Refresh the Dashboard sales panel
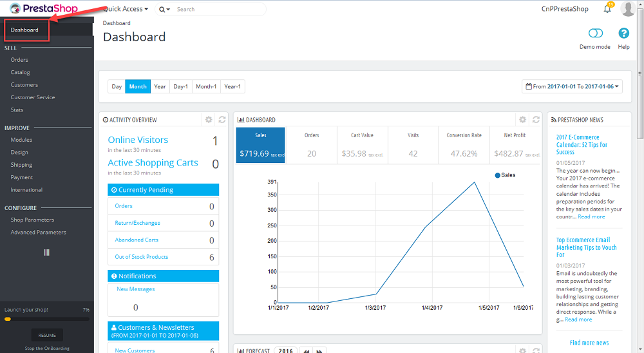Image resolution: width=644 pixels, height=353 pixels. point(536,120)
